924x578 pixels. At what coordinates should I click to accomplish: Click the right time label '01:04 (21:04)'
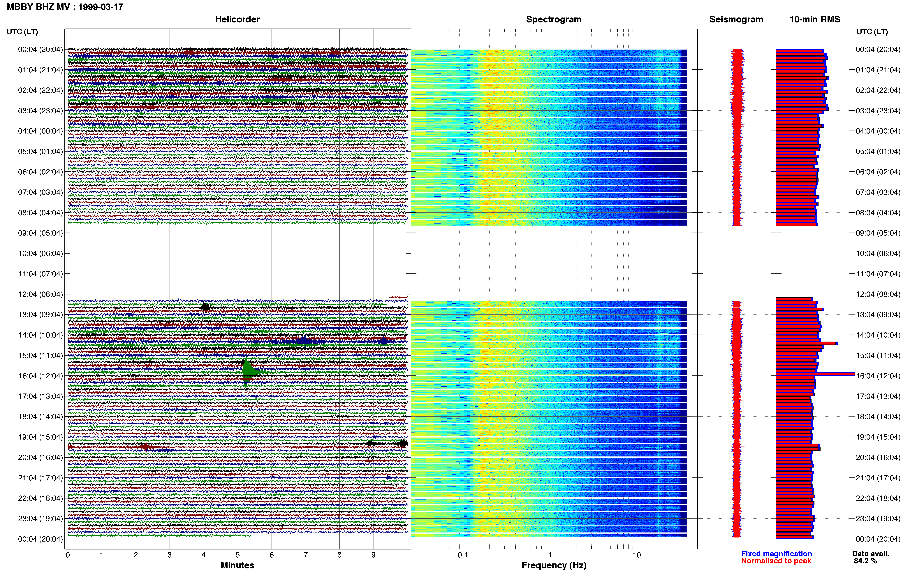[x=878, y=70]
